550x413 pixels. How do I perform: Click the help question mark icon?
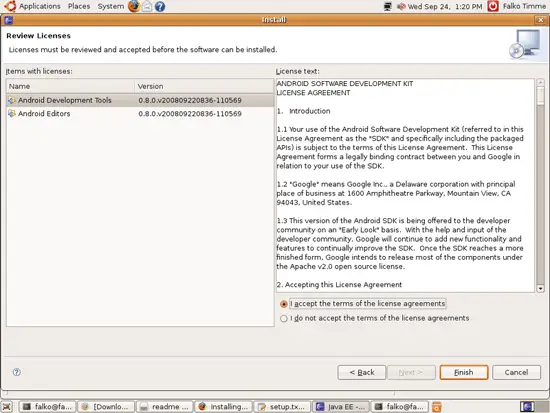pos(16,372)
